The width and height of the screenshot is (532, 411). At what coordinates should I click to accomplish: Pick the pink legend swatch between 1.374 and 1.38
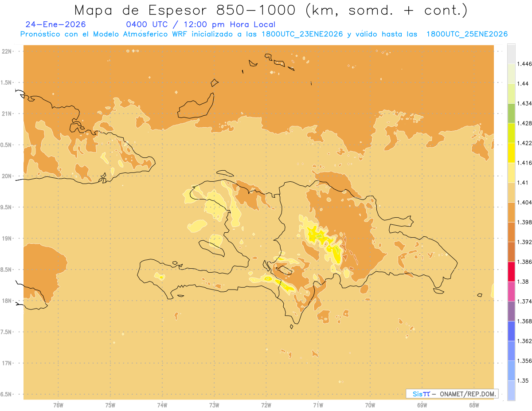tap(511, 291)
